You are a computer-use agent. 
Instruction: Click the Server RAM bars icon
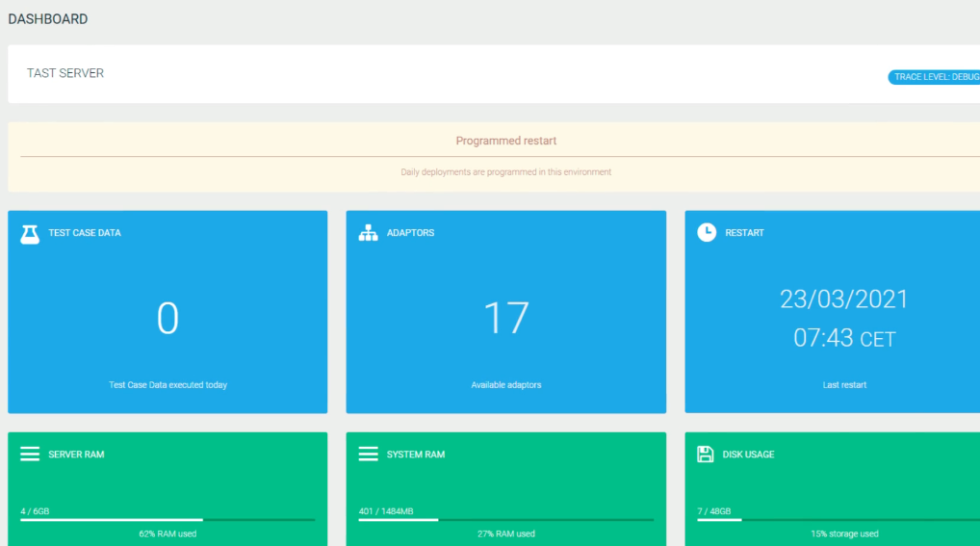pos(30,454)
